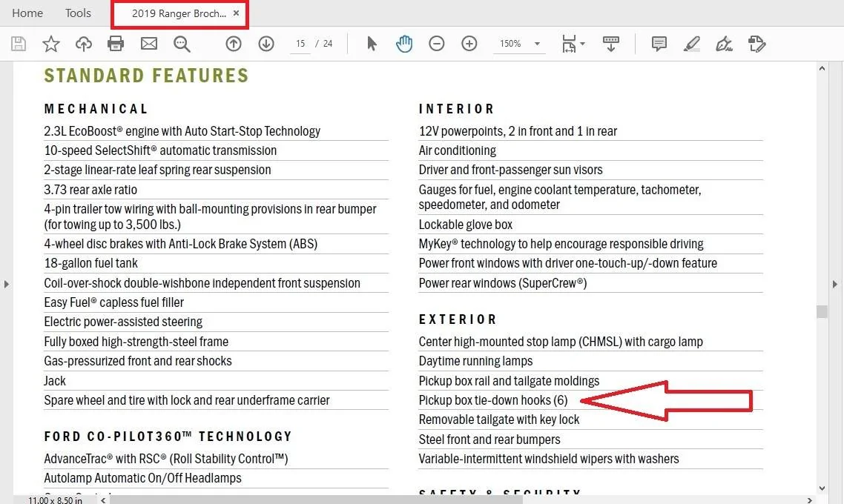Click the Save file icon
This screenshot has height=504, width=844.
19,44
